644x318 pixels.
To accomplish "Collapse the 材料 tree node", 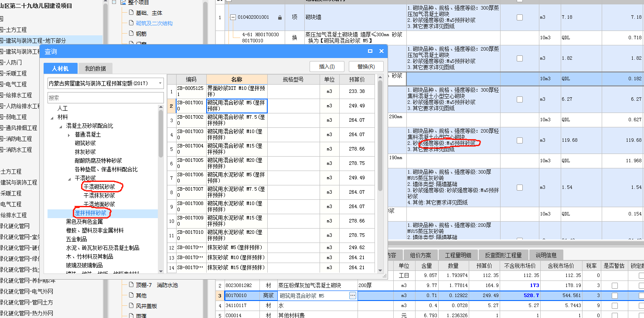I will tap(52, 117).
